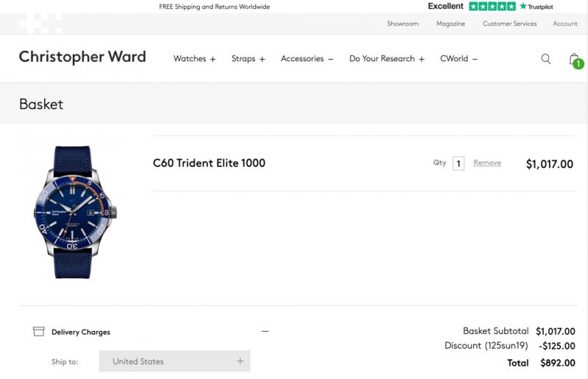Open the site search magnifier icon
Image resolution: width=588 pixels, height=379 pixels.
pyautogui.click(x=545, y=59)
